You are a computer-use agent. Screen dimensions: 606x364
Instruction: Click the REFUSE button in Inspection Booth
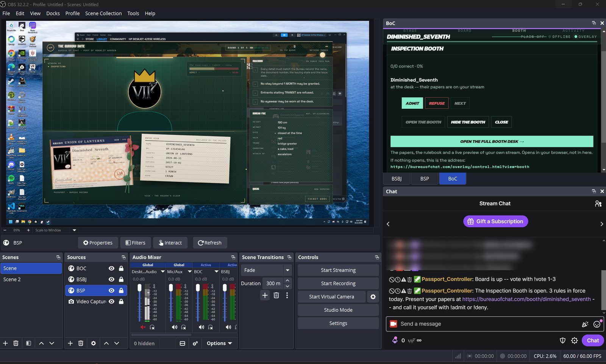coord(437,103)
